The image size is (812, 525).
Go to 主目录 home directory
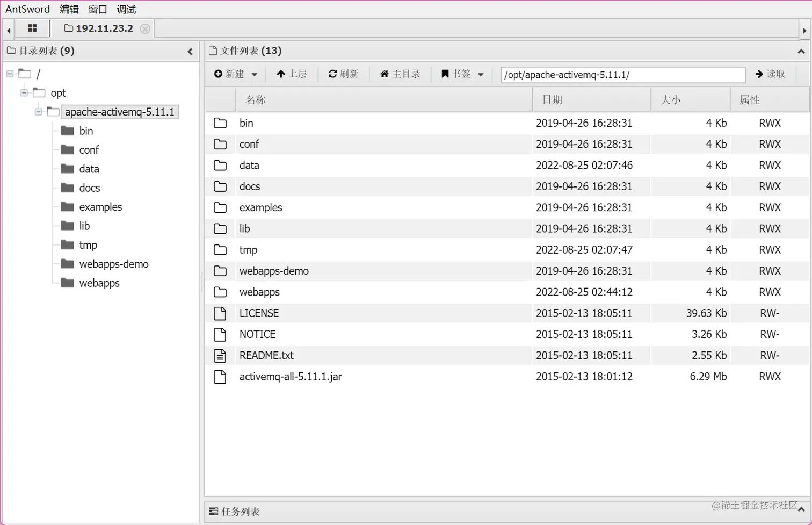(400, 74)
